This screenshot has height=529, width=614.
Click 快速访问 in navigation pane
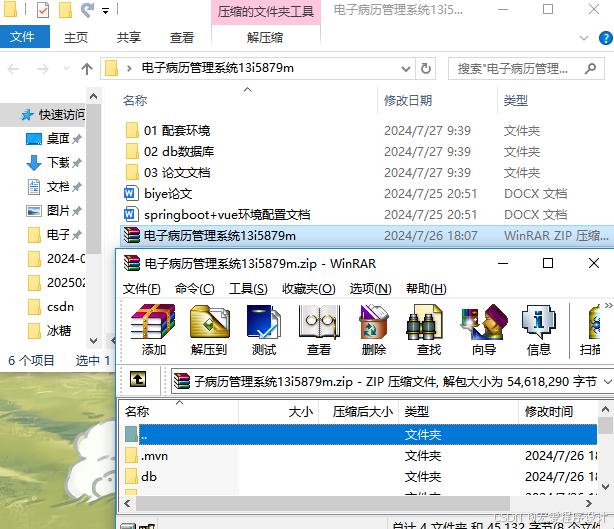[53, 115]
